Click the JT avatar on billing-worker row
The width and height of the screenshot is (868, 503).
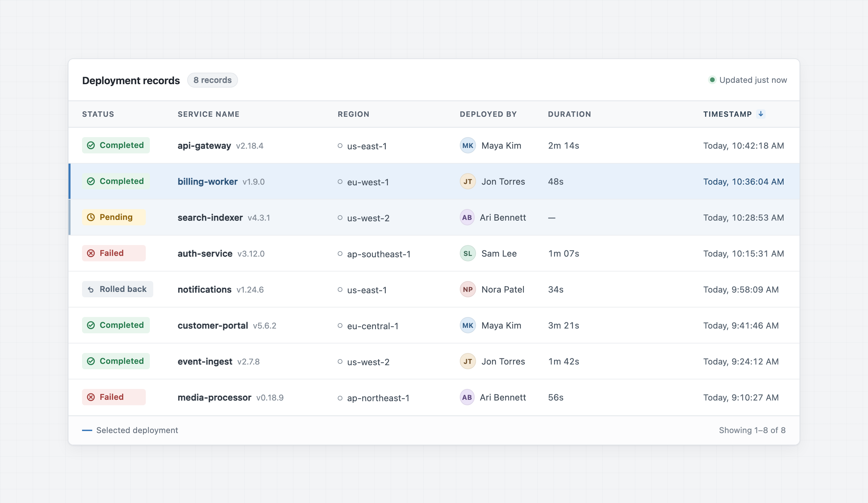point(468,181)
